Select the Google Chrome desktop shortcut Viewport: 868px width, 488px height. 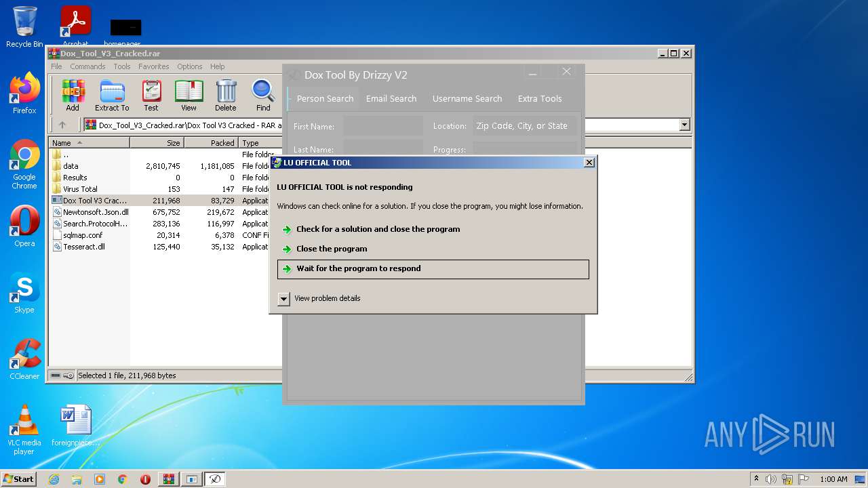(x=24, y=165)
